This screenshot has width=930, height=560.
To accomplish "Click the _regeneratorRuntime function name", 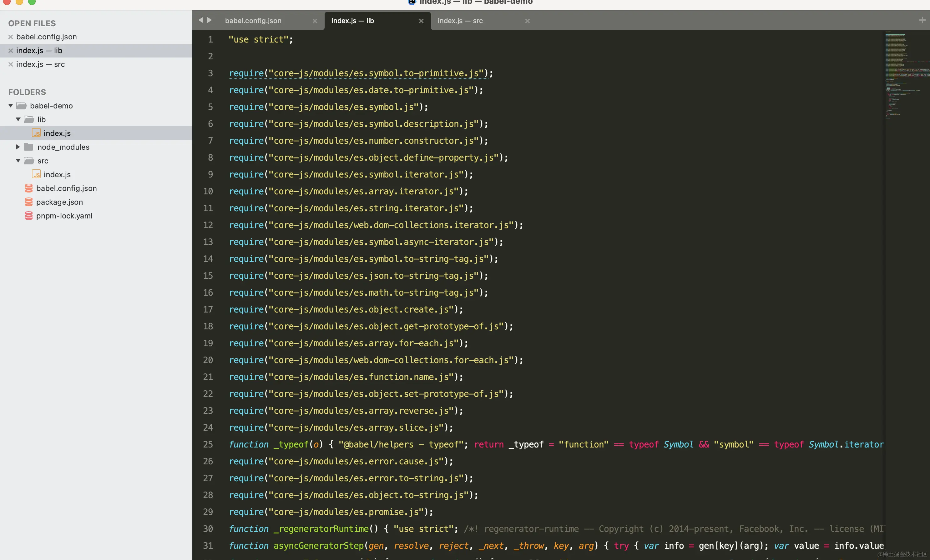I will (321, 529).
